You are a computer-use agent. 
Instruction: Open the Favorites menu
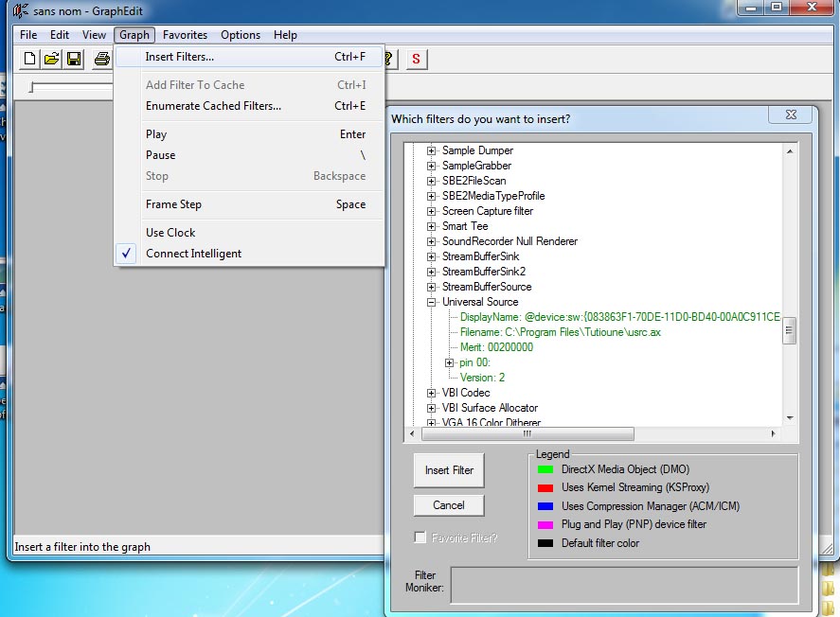[185, 35]
